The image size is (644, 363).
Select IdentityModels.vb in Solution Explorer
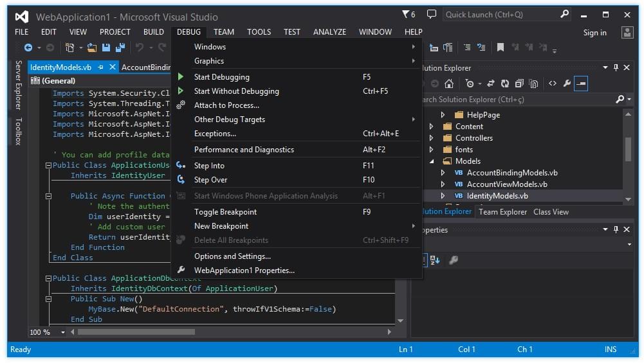coord(497,196)
